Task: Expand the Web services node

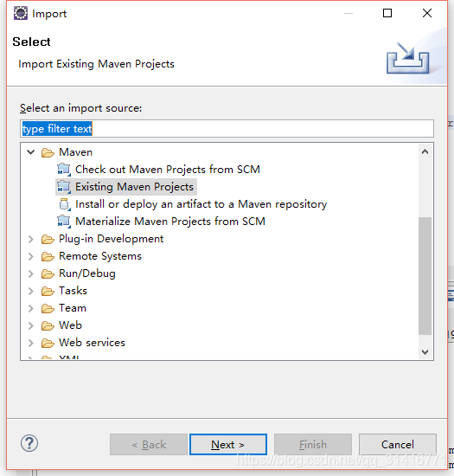Action: [x=30, y=343]
